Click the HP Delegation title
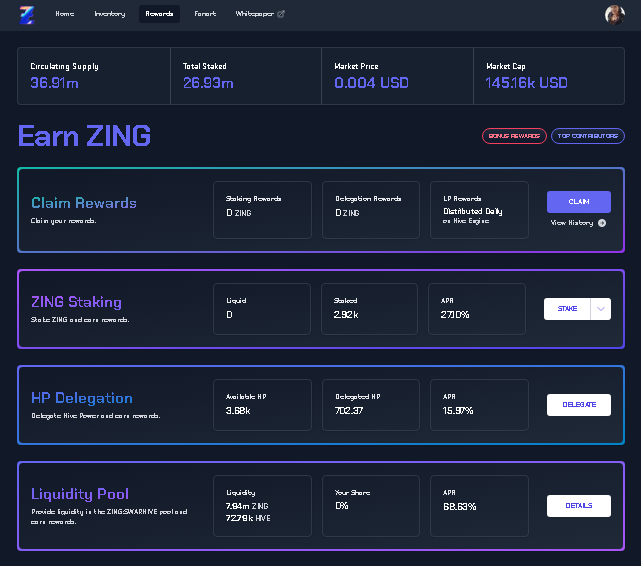Viewport: 641px width, 566px height. coord(82,398)
